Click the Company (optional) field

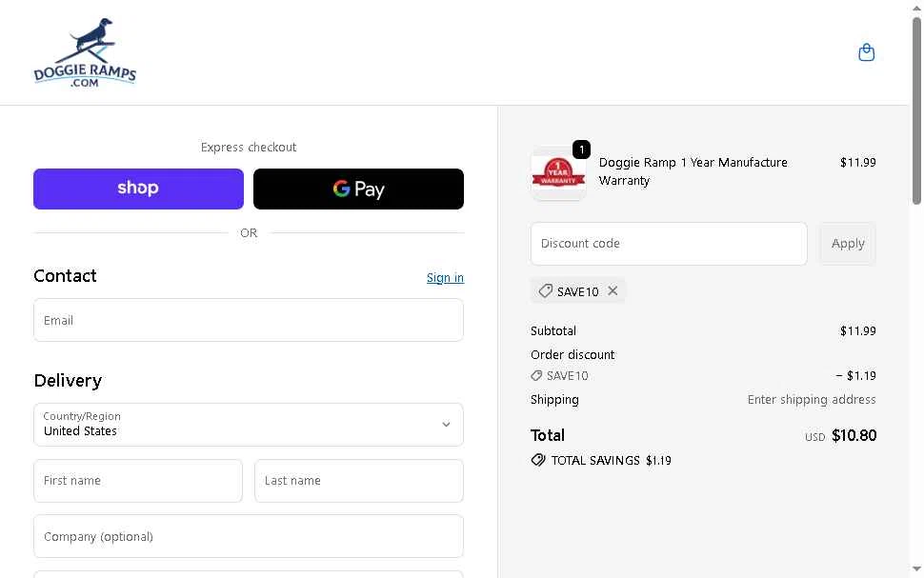(249, 536)
